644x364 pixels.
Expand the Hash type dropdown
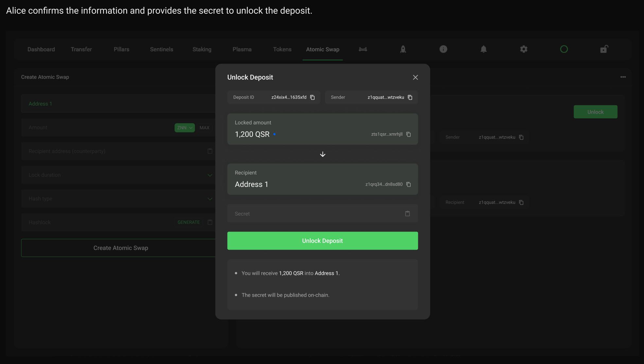(210, 199)
